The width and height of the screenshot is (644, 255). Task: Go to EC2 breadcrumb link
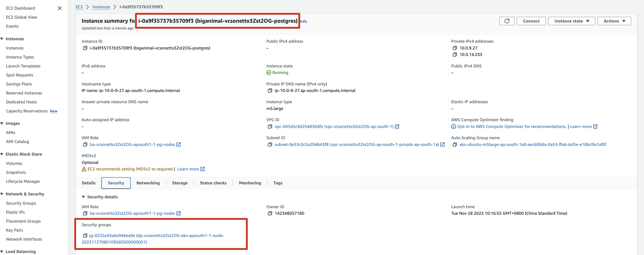click(x=79, y=7)
